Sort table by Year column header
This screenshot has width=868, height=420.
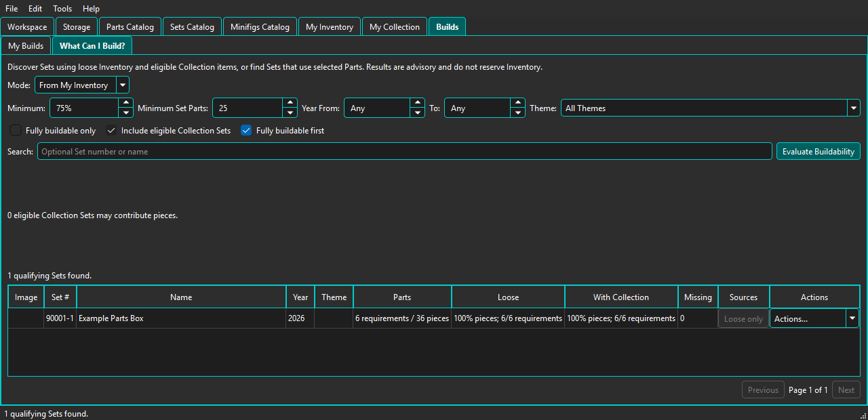click(300, 297)
